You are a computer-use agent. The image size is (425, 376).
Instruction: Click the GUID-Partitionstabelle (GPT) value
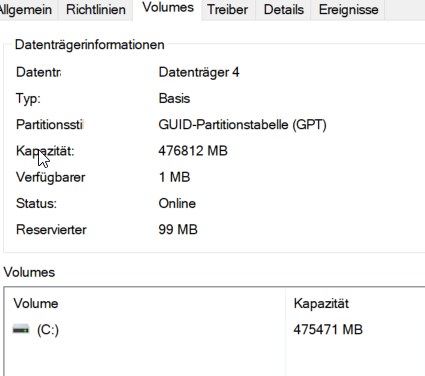click(x=242, y=125)
